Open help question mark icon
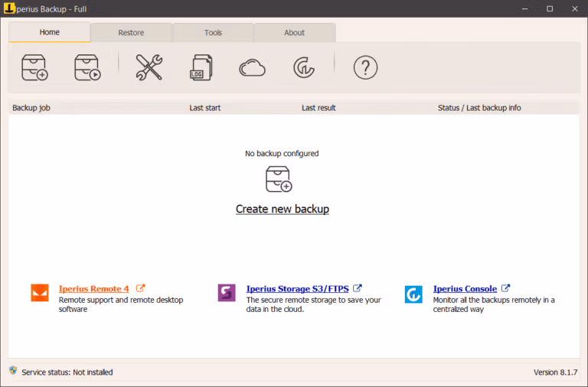This screenshot has height=387, width=588. (x=365, y=67)
